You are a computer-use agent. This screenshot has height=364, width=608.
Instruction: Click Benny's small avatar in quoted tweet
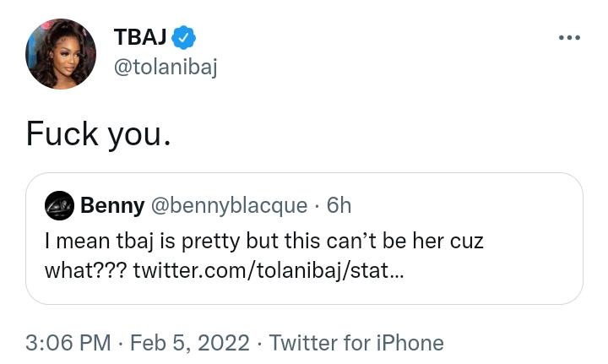(59, 204)
